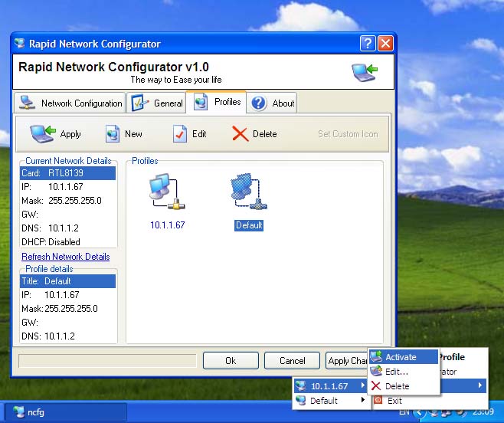Image resolution: width=504 pixels, height=423 pixels.
Task: Click the 10.1.1.67 profile label text
Action: (x=168, y=225)
